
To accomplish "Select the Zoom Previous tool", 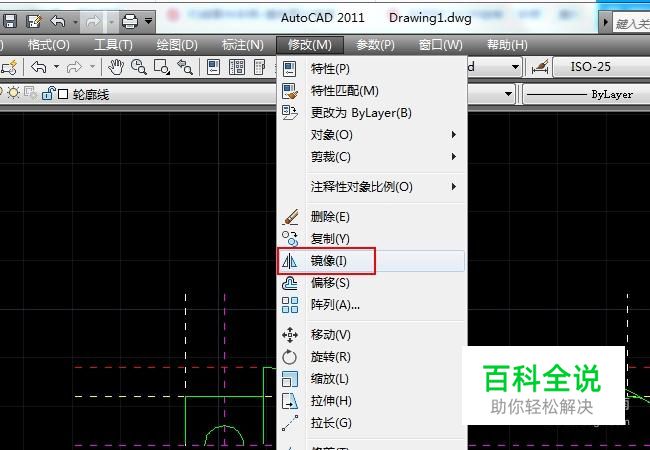I will pyautogui.click(x=184, y=67).
